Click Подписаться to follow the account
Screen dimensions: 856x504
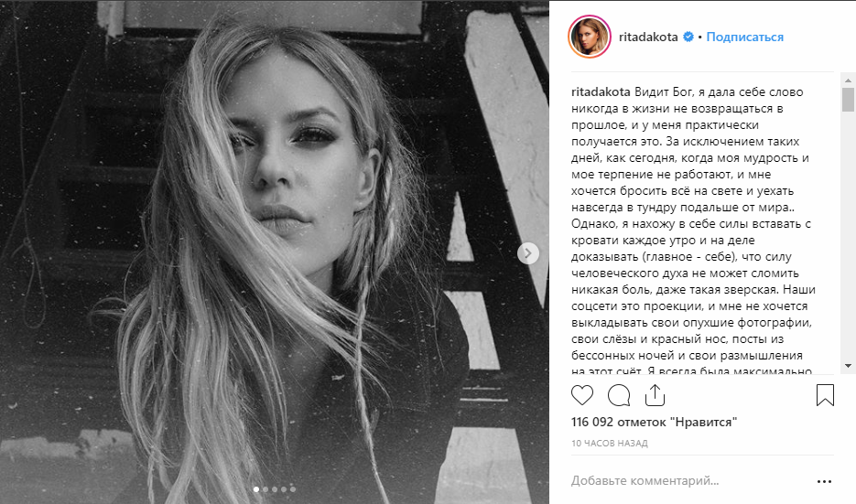(744, 38)
